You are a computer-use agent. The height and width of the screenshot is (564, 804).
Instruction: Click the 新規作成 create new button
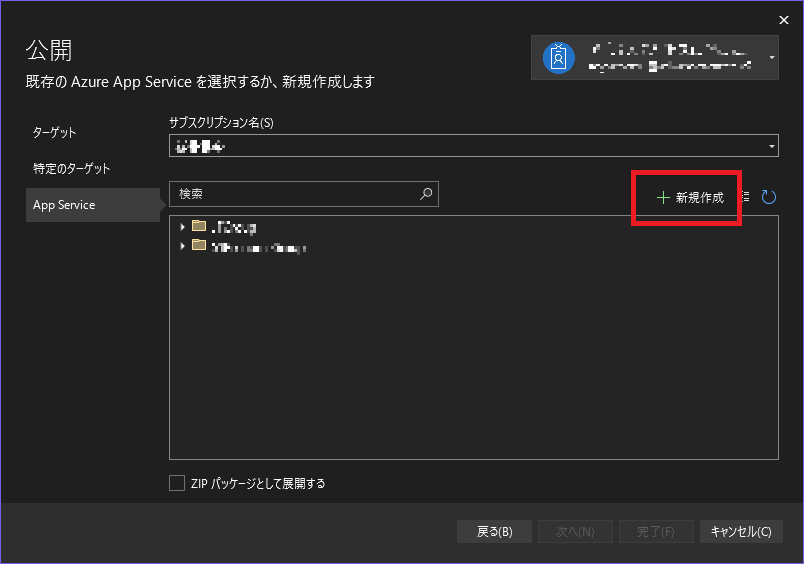click(x=690, y=197)
